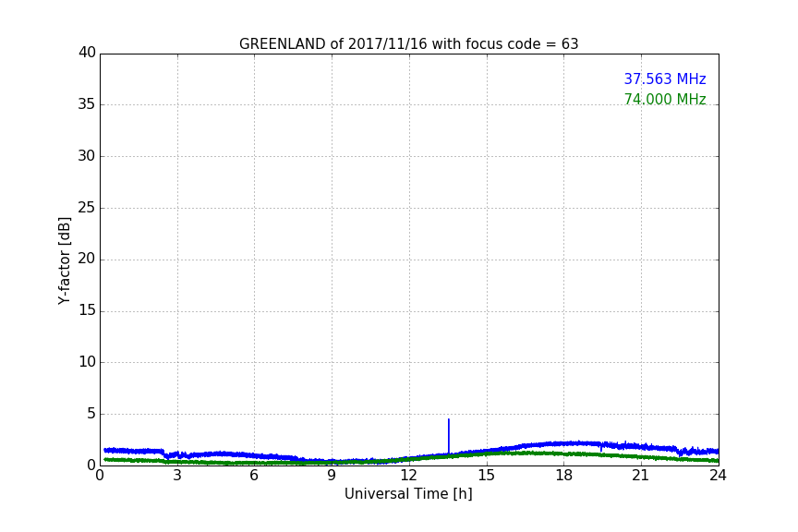798x532 pixels.
Task: Click the y-axis tick label '10'
Action: [87, 362]
